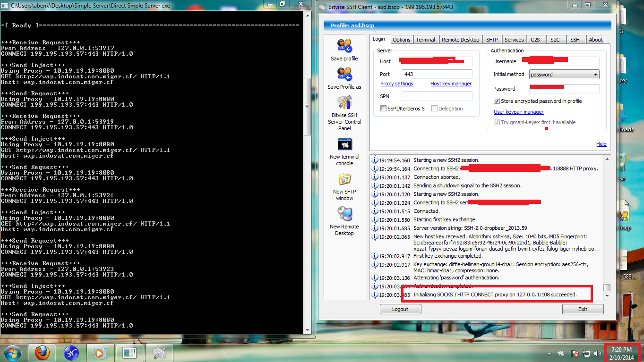The width and height of the screenshot is (644, 362).
Task: Click the Bitvise title bar icon
Action: click(x=323, y=7)
